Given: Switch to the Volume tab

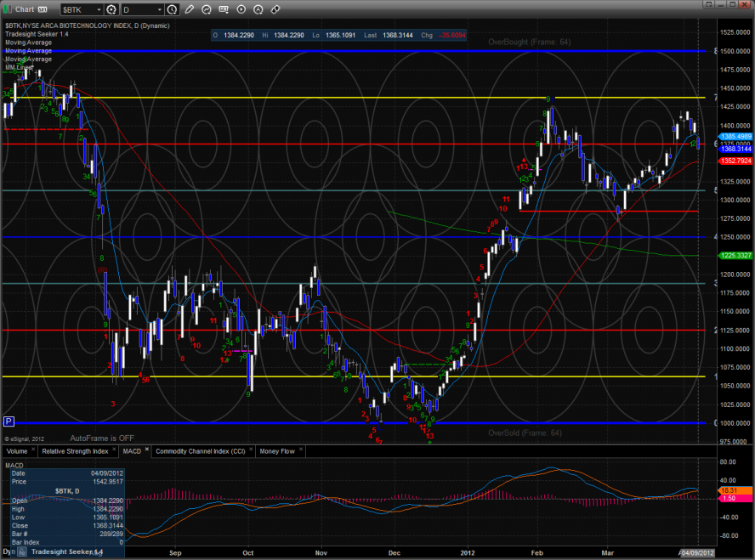Looking at the screenshot, I should pyautogui.click(x=19, y=451).
